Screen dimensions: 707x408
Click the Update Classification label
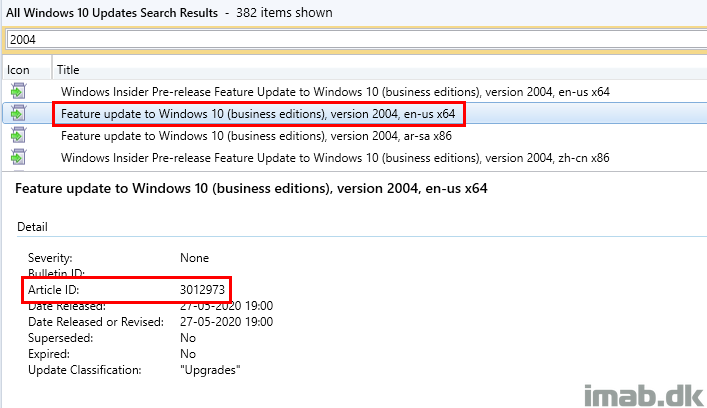click(x=84, y=370)
